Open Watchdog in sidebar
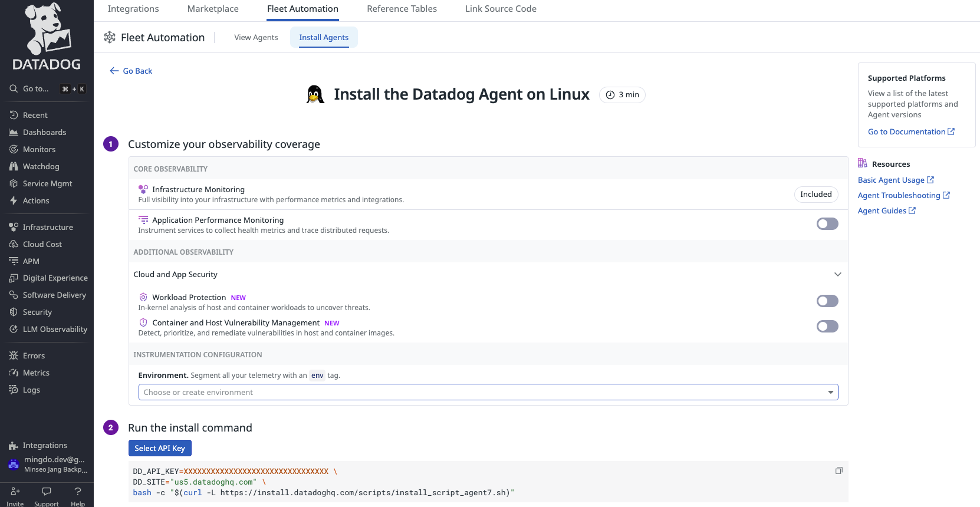 point(41,166)
